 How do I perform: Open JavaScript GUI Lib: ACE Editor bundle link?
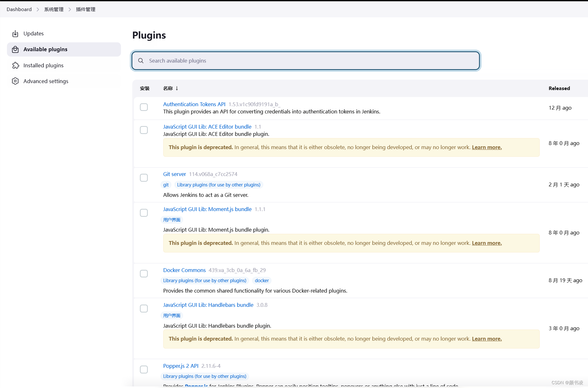pyautogui.click(x=207, y=127)
